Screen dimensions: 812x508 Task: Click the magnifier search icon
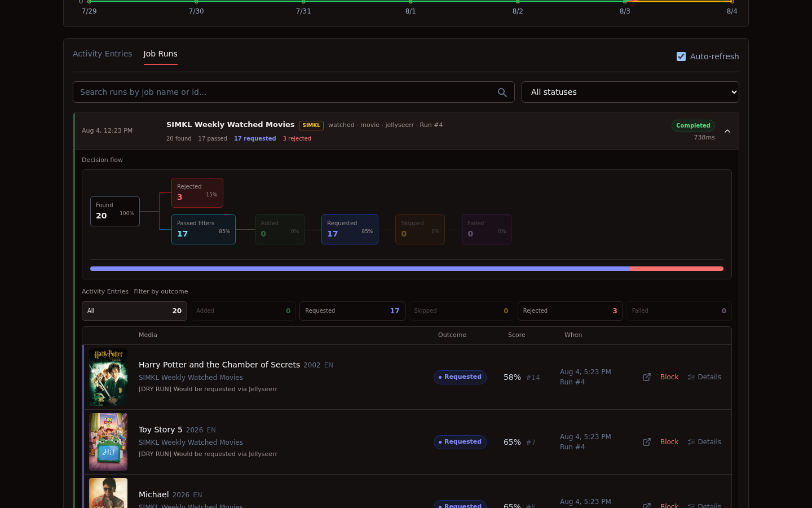pyautogui.click(x=502, y=93)
